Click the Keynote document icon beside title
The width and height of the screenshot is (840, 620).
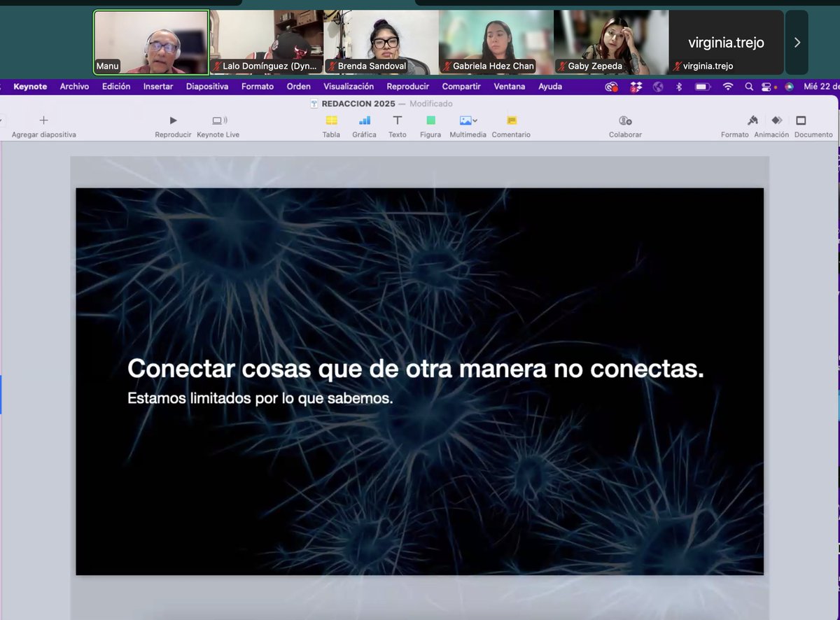[x=314, y=104]
